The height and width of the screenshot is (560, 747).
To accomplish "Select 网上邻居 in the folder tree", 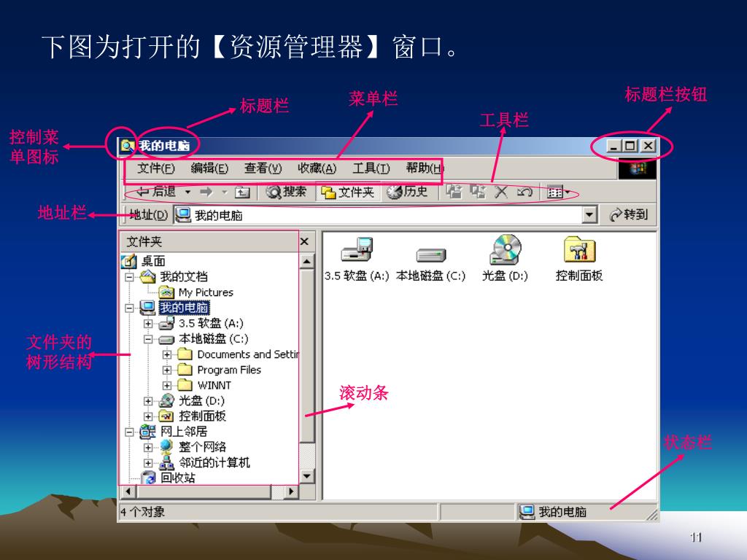I will tap(183, 432).
